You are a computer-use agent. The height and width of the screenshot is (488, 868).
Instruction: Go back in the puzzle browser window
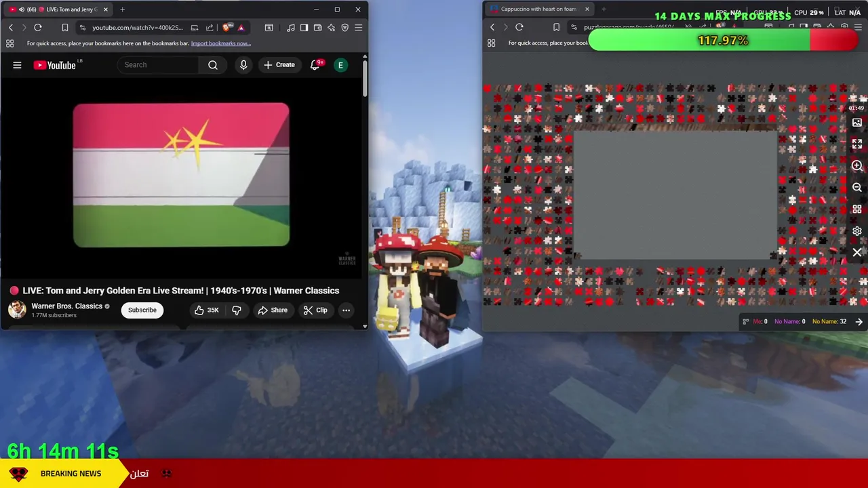tap(492, 27)
